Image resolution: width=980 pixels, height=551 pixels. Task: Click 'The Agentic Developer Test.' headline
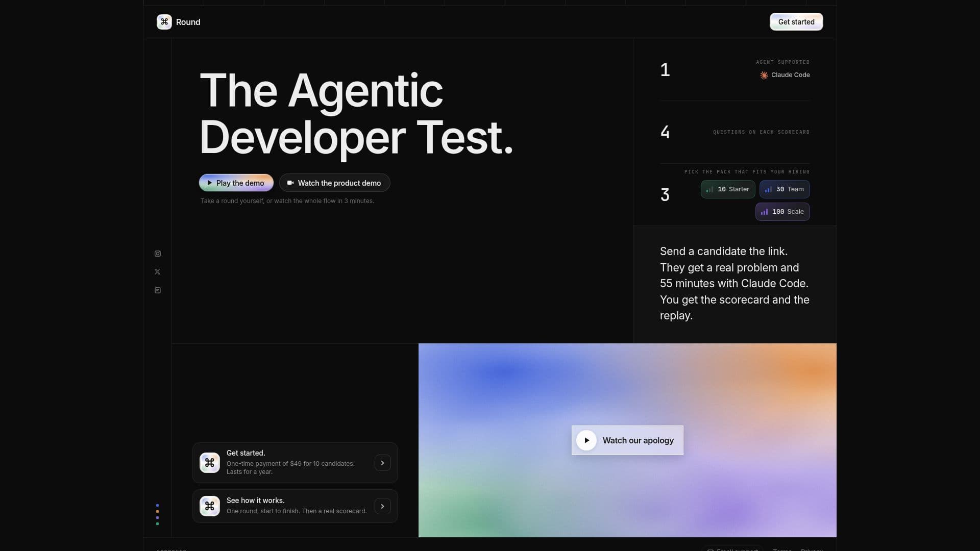(x=356, y=114)
